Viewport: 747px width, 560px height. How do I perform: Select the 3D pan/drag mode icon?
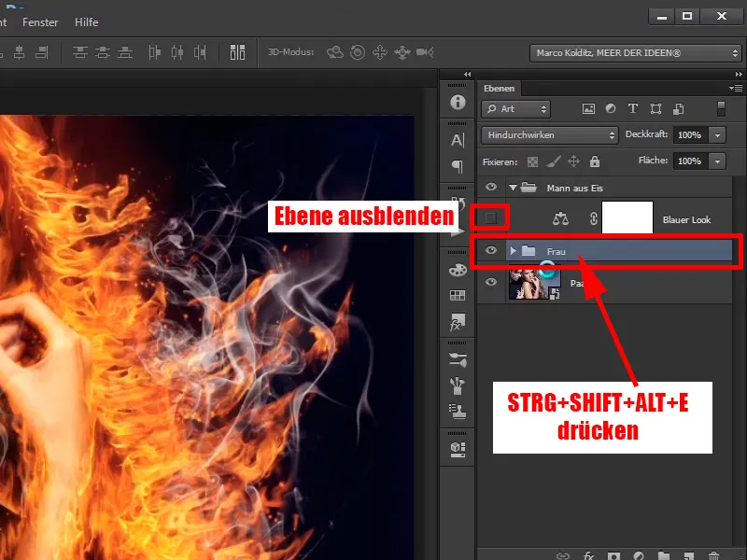(x=380, y=52)
